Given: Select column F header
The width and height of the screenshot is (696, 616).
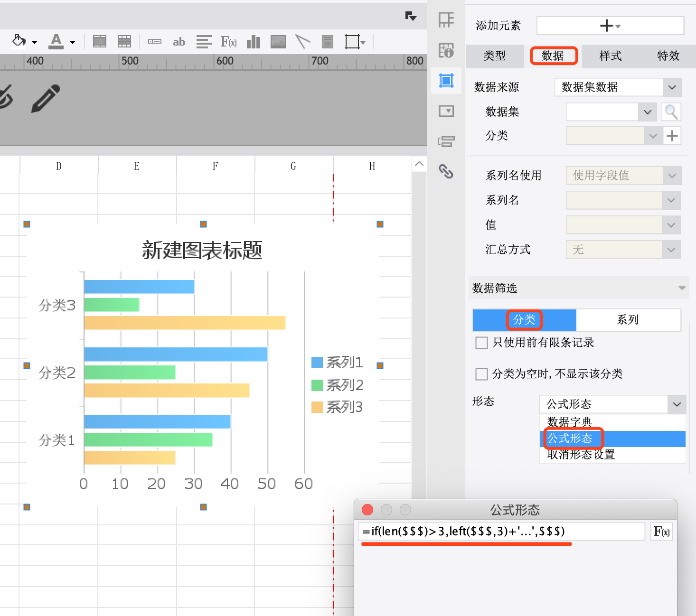Looking at the screenshot, I should coord(216,166).
